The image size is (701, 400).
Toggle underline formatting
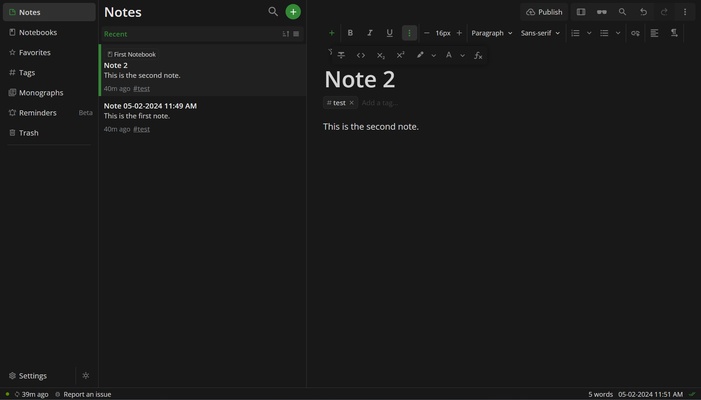click(x=389, y=33)
